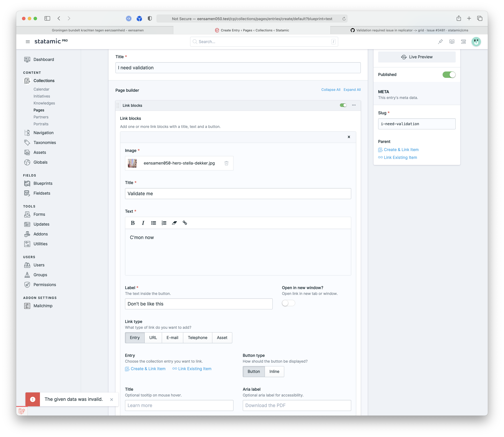
Task: Focus the Search input field
Action: coord(264,42)
